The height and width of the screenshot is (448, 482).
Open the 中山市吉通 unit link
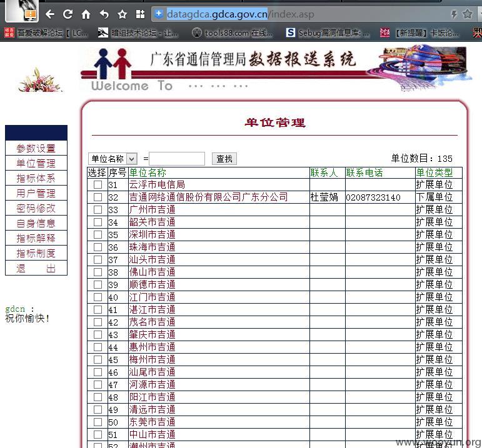pyautogui.click(x=152, y=434)
